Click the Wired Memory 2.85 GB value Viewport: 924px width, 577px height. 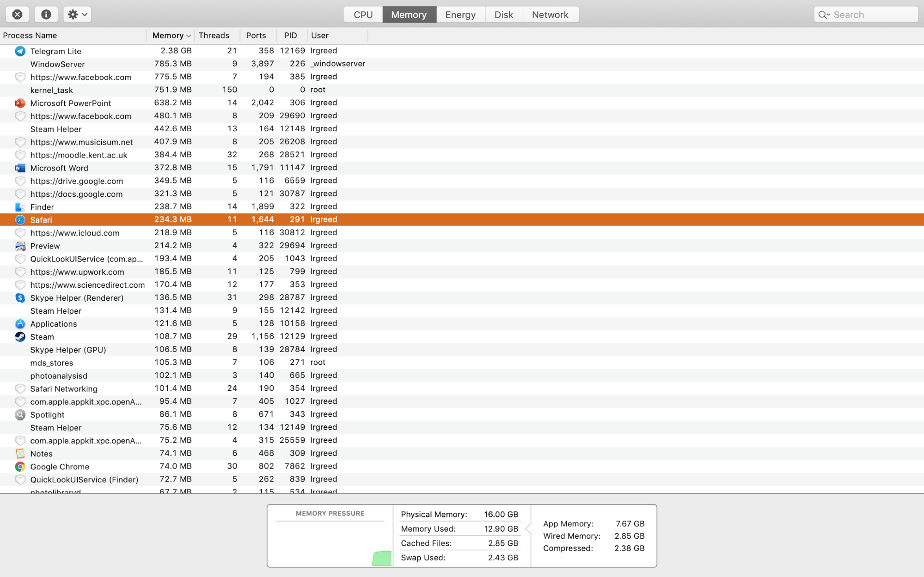coord(630,536)
